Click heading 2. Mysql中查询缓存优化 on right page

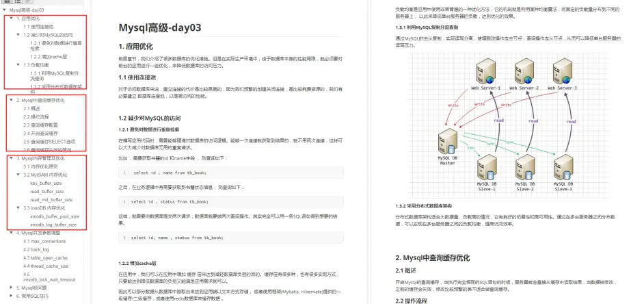[x=433, y=258]
